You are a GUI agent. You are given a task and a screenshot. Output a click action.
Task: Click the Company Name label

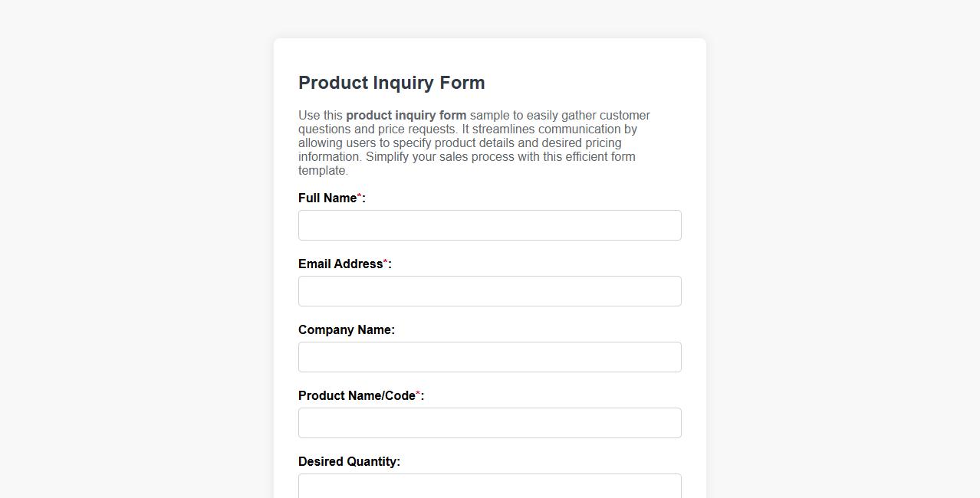[x=346, y=329]
